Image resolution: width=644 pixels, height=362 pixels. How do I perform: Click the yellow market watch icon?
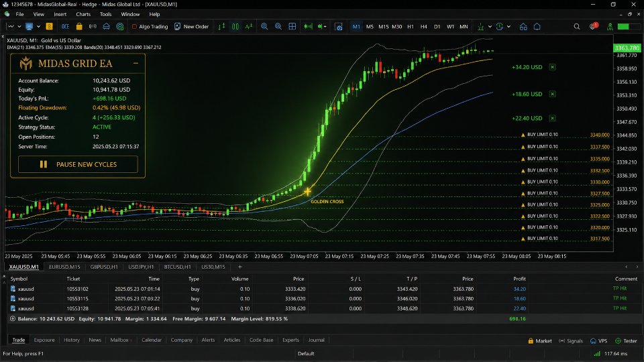click(49, 26)
